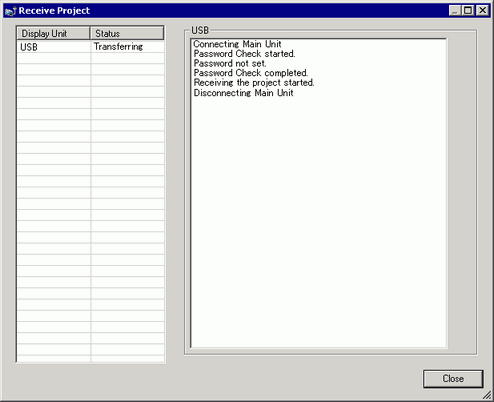Image resolution: width=494 pixels, height=402 pixels.
Task: Click the Password not set log line
Action: (230, 63)
